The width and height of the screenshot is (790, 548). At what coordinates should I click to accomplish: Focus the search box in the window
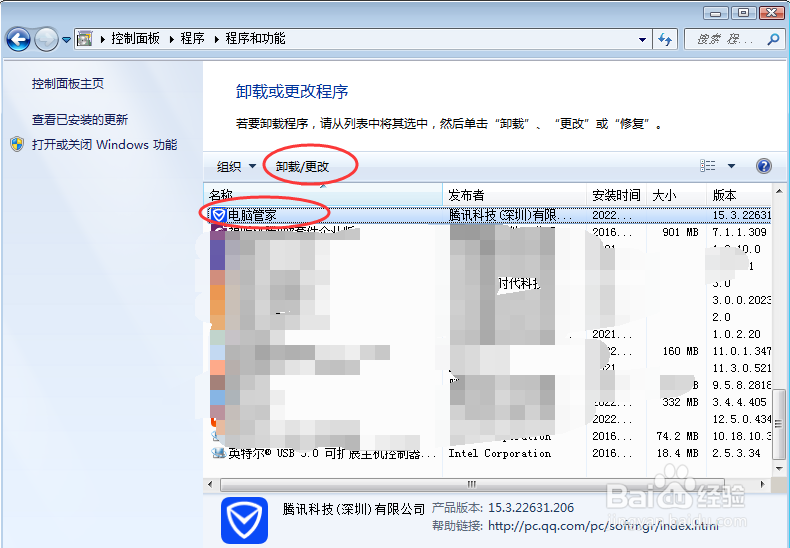point(726,39)
